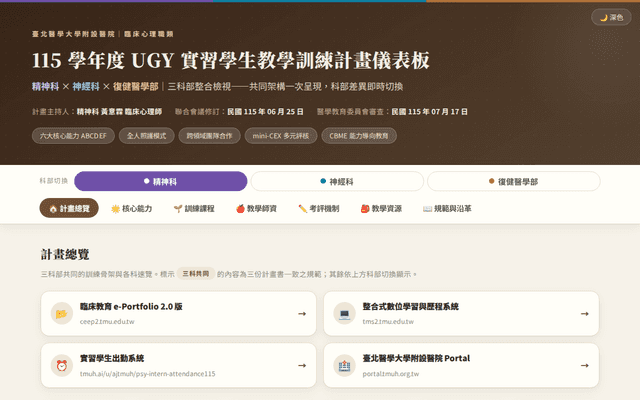Click the 全人照護模式 tag
This screenshot has height=400, width=640.
click(x=147, y=136)
